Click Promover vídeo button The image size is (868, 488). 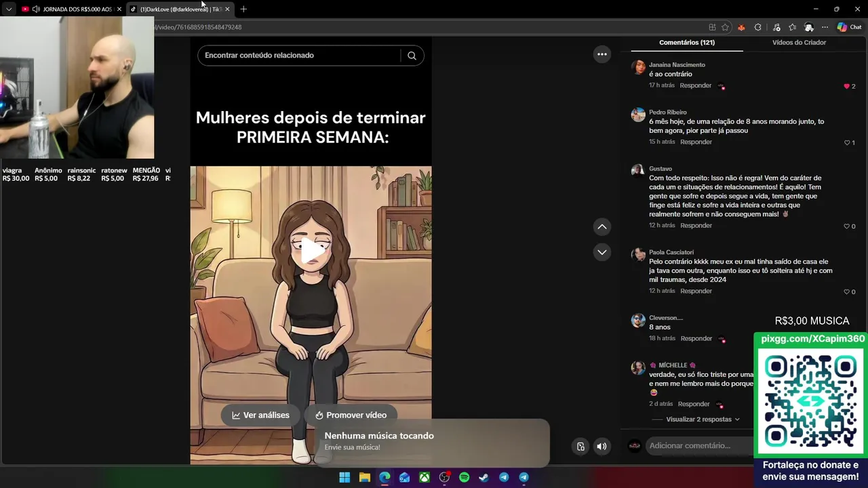pyautogui.click(x=351, y=415)
